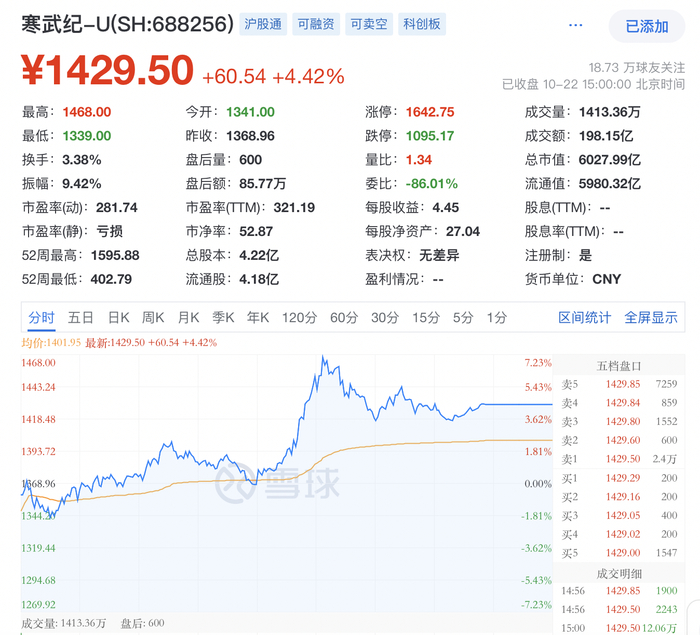This screenshot has height=635, width=700.
Task: Open the 日K chart tab
Action: (x=119, y=318)
